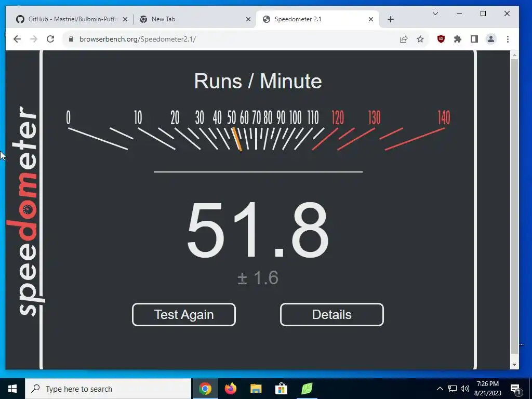Open the Extensions puzzle menu
This screenshot has height=399, width=532.
point(457,39)
